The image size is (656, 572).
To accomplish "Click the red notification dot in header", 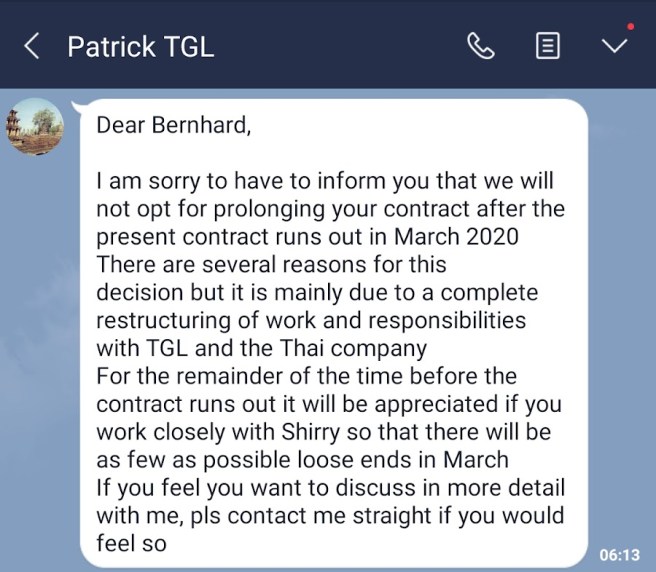I will coord(630,26).
